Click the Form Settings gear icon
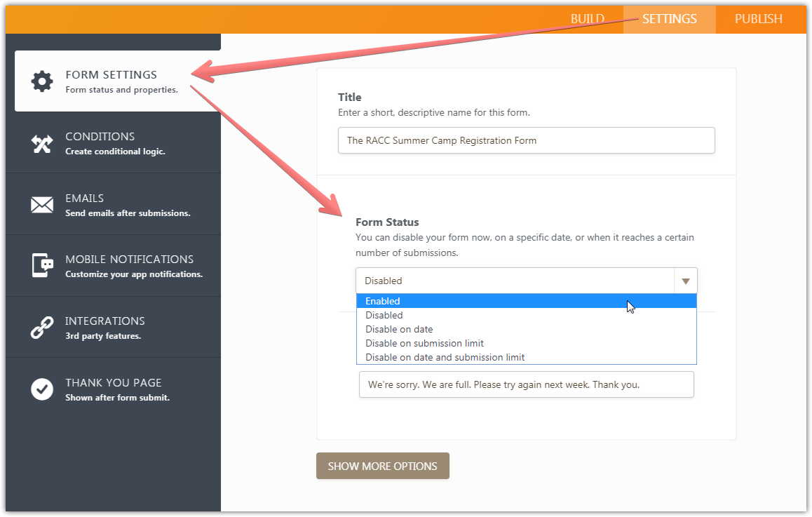The width and height of the screenshot is (812, 517). pos(42,81)
